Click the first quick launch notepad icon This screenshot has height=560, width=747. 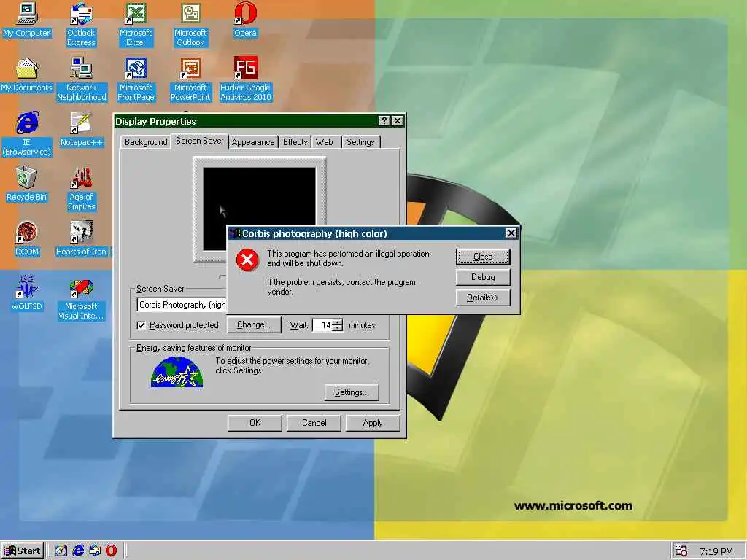[61, 551]
